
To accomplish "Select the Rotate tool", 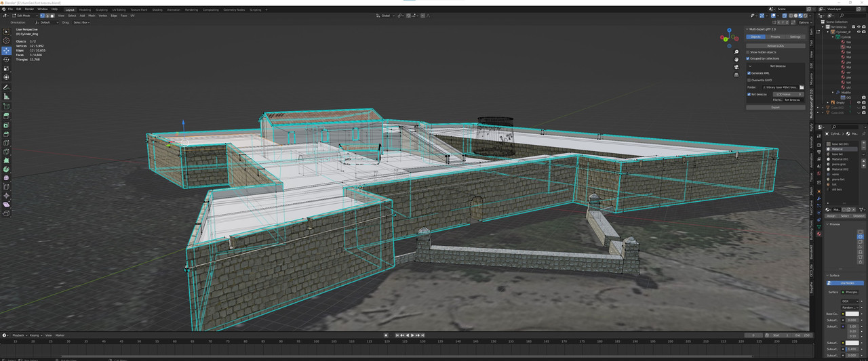I will coord(7,60).
